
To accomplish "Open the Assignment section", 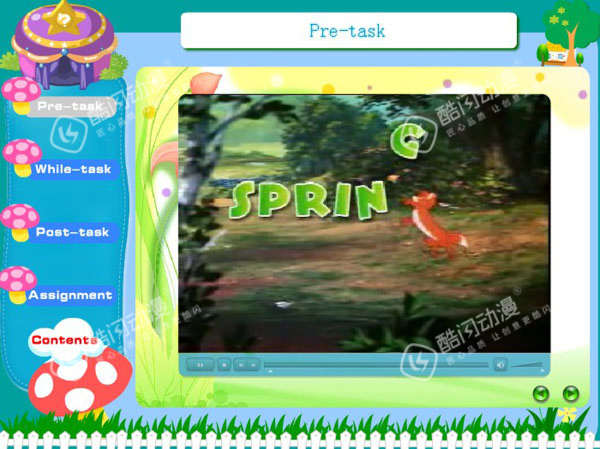I will click(x=70, y=295).
